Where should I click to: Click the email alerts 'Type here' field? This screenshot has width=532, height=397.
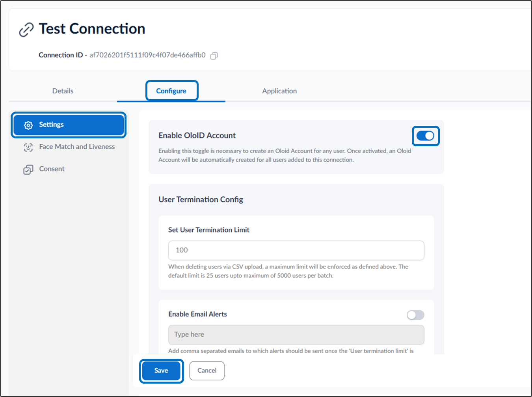point(296,335)
